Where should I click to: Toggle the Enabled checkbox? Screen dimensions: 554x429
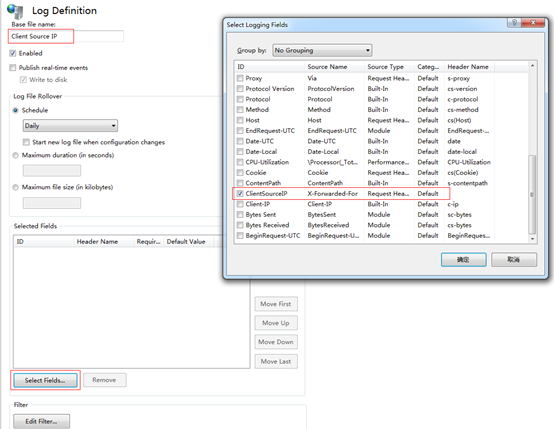[x=13, y=53]
